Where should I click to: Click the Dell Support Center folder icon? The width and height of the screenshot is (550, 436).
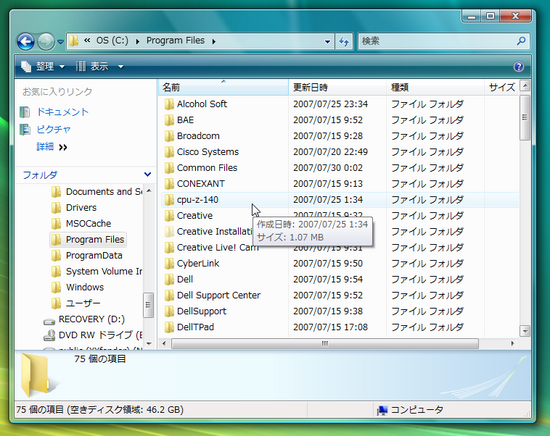[169, 295]
